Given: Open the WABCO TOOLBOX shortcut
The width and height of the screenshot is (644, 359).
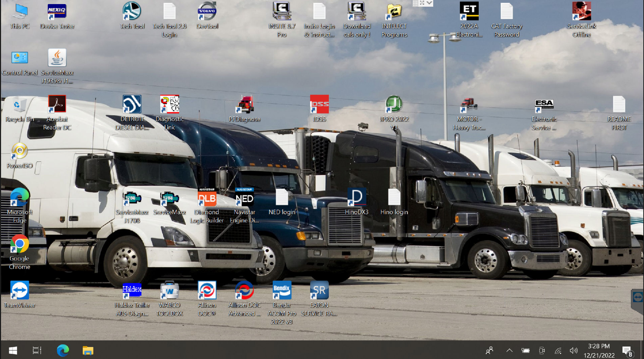Looking at the screenshot, I should click(169, 299).
